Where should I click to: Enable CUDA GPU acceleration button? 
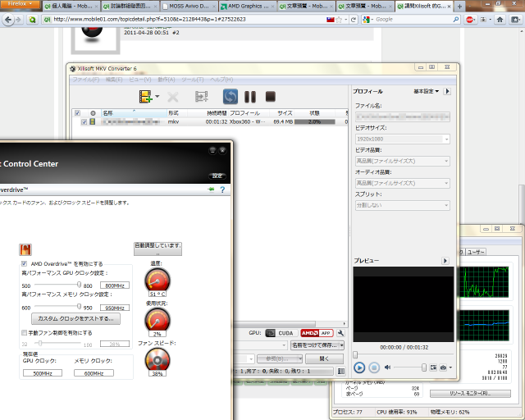click(280, 333)
